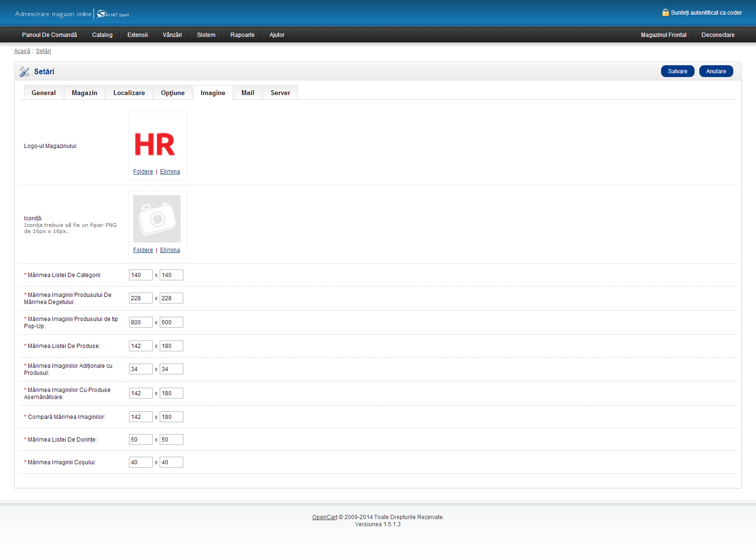
Task: Open the Extensii menu
Action: click(x=137, y=35)
